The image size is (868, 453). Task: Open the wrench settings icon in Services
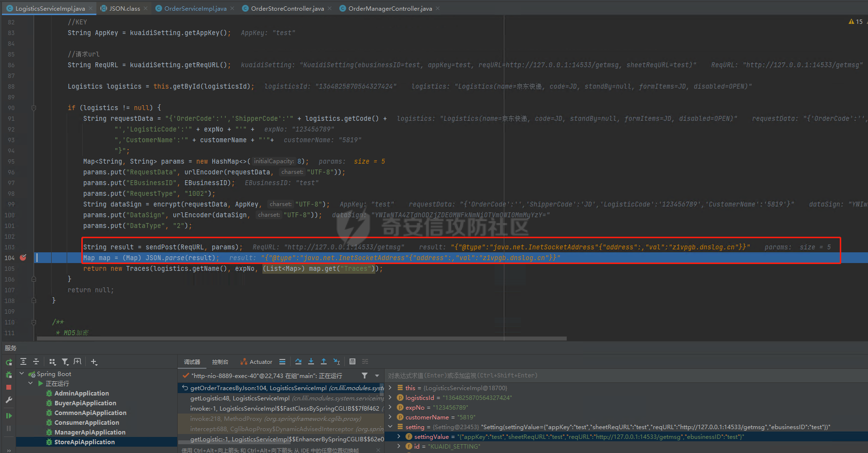tap(9, 400)
